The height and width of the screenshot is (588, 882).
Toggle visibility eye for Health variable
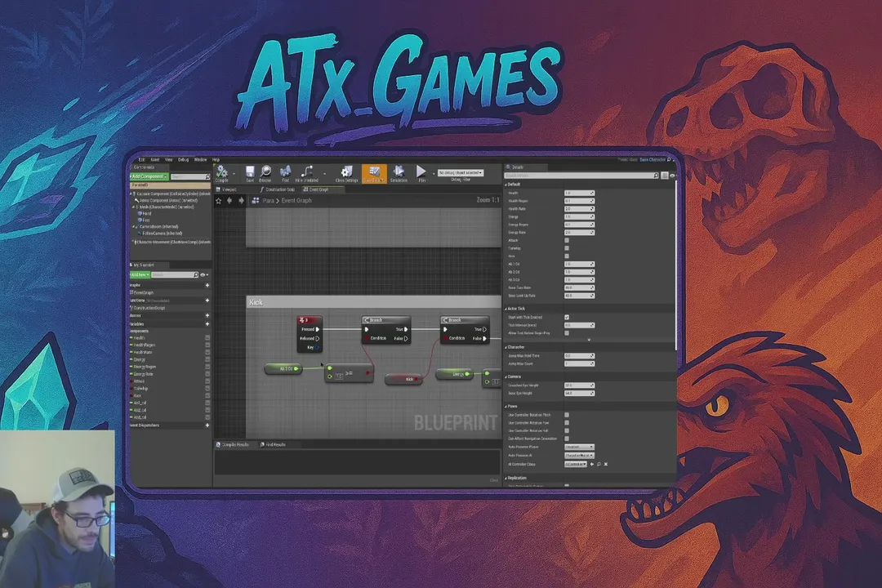pos(207,337)
